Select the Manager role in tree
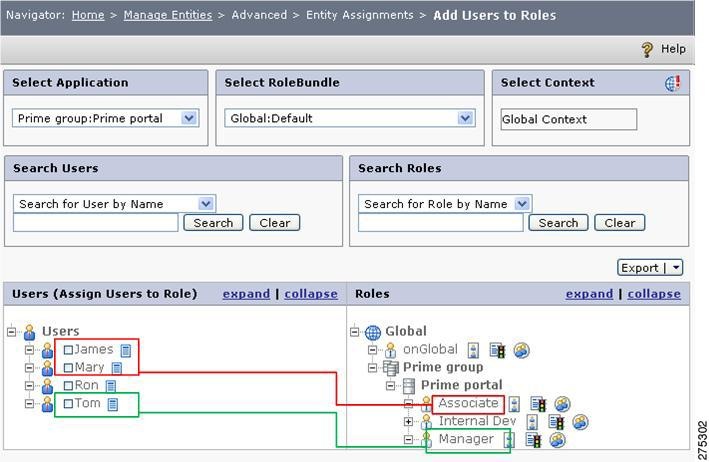Screen dimensions: 709x462 (x=466, y=439)
